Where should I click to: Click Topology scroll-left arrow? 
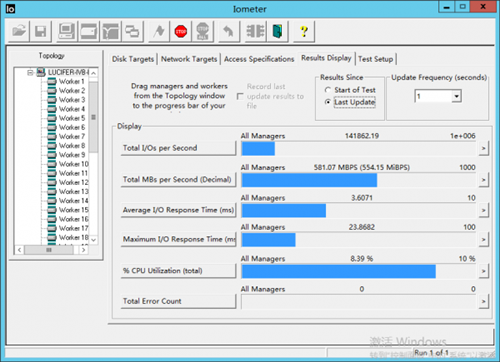19,250
